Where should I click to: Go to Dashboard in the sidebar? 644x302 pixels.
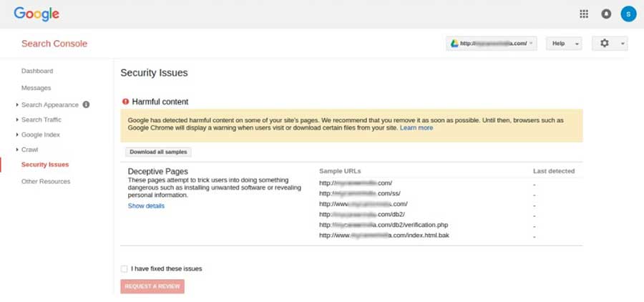[x=37, y=71]
